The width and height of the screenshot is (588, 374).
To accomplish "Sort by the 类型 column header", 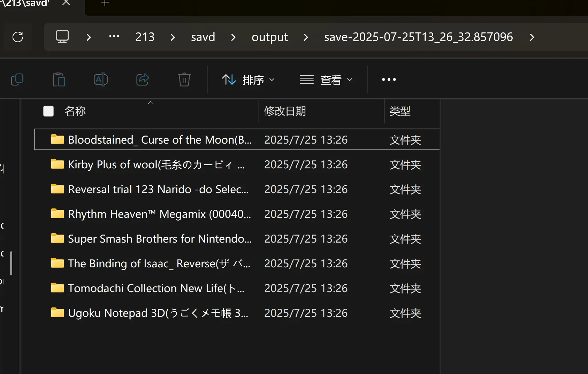I will point(400,111).
